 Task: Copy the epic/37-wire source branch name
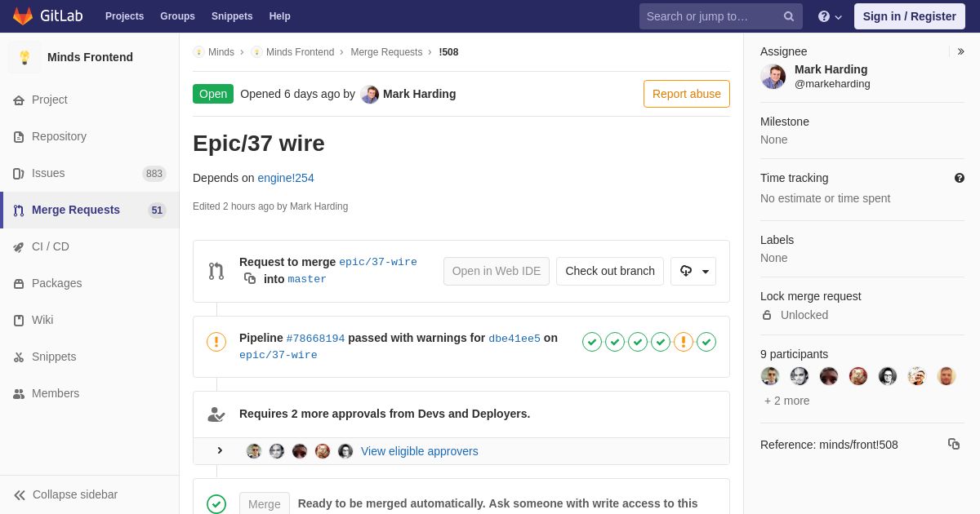tap(250, 279)
